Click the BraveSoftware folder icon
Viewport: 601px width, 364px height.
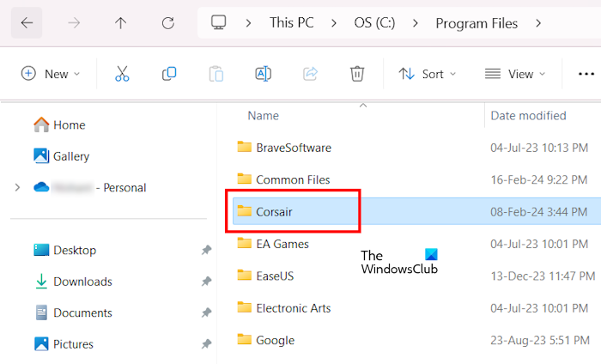click(x=244, y=147)
